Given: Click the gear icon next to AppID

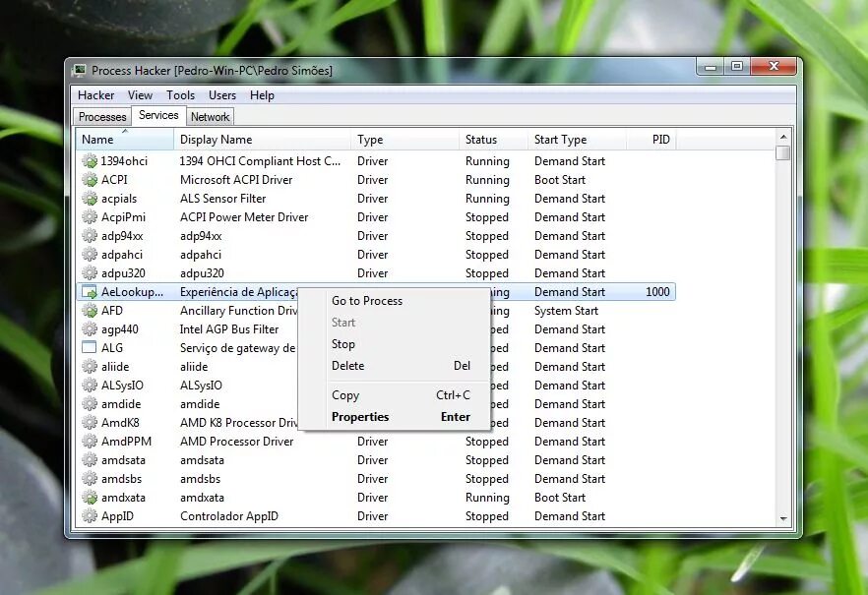Looking at the screenshot, I should (x=90, y=516).
